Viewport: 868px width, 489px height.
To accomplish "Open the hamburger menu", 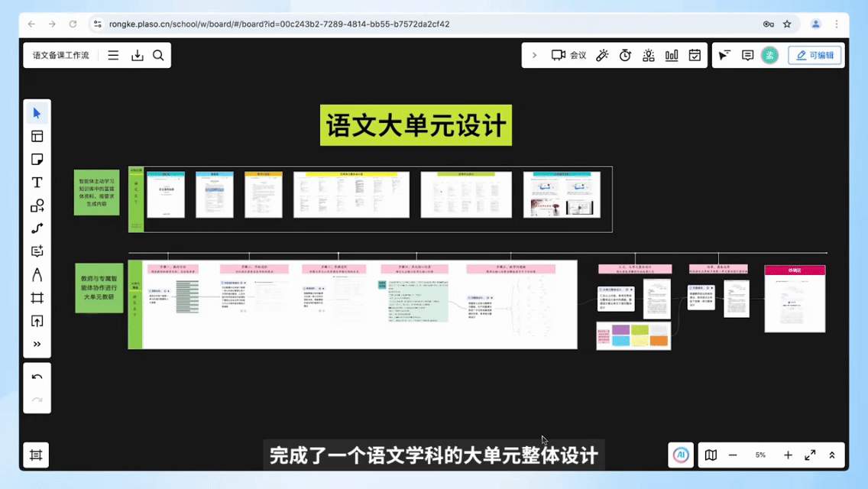I will [113, 55].
